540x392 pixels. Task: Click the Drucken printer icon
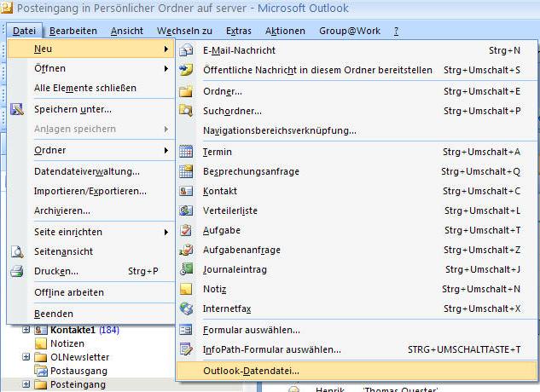(x=17, y=271)
